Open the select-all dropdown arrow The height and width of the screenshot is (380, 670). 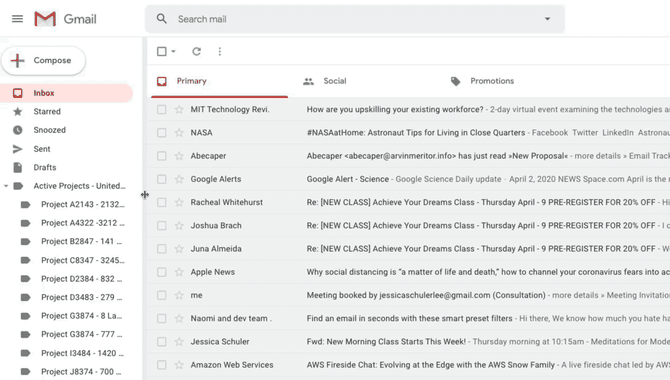[173, 52]
